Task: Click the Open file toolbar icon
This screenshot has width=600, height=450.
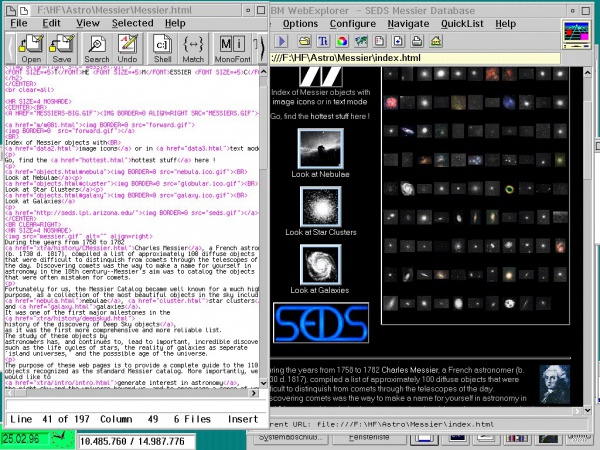Action: (x=31, y=47)
